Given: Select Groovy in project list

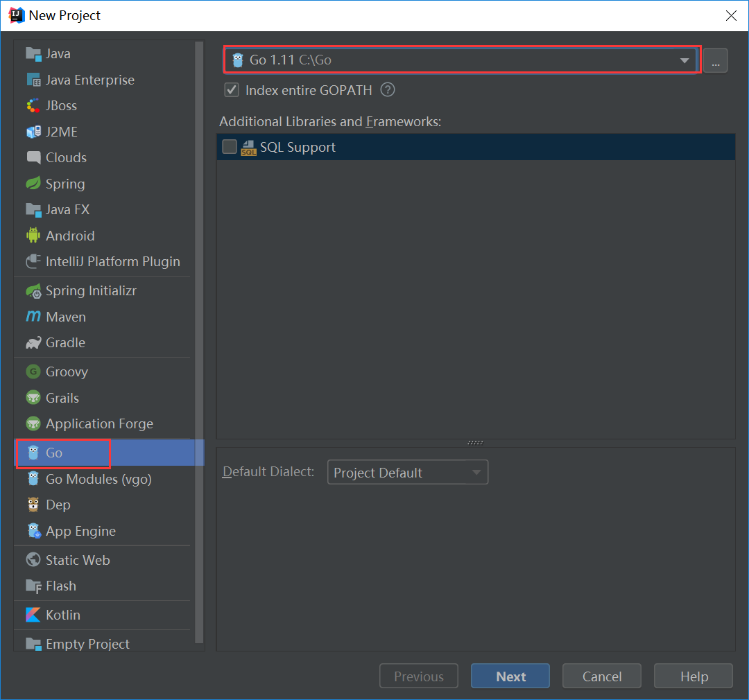Looking at the screenshot, I should coord(104,371).
